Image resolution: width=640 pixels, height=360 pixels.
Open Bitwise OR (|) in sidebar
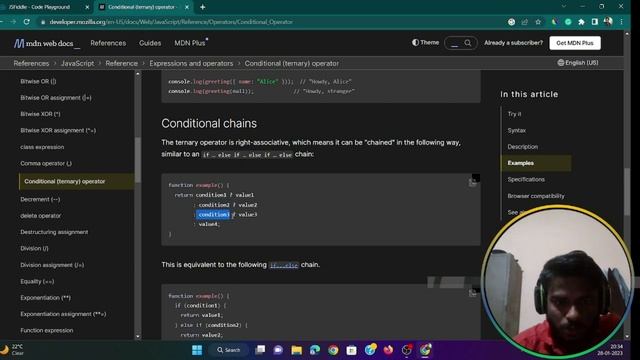[x=38, y=81]
